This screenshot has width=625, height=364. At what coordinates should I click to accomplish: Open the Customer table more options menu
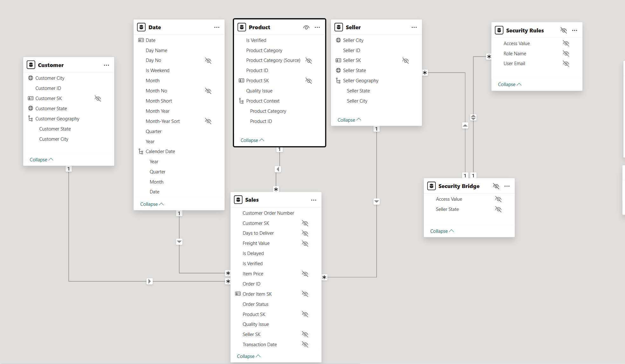coord(106,65)
